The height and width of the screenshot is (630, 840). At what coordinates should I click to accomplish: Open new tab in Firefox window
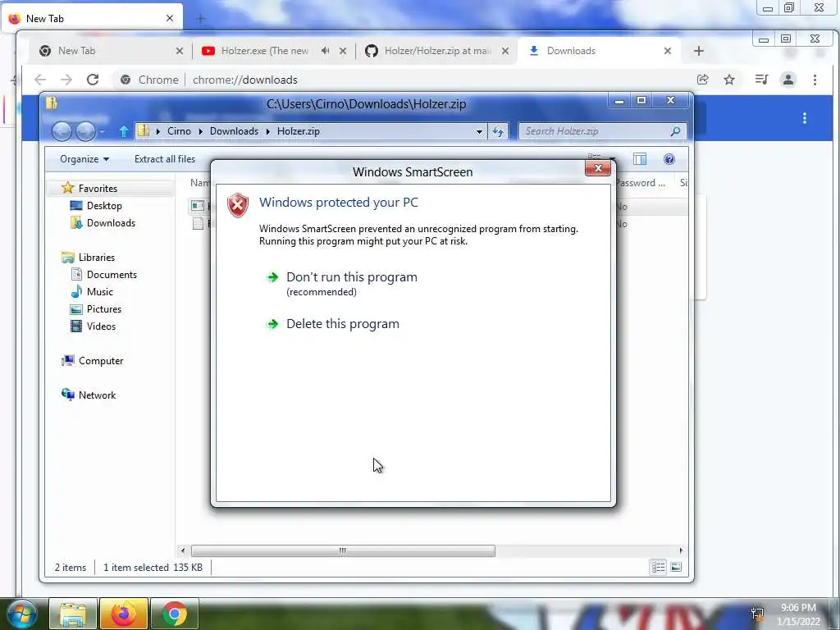tap(201, 19)
